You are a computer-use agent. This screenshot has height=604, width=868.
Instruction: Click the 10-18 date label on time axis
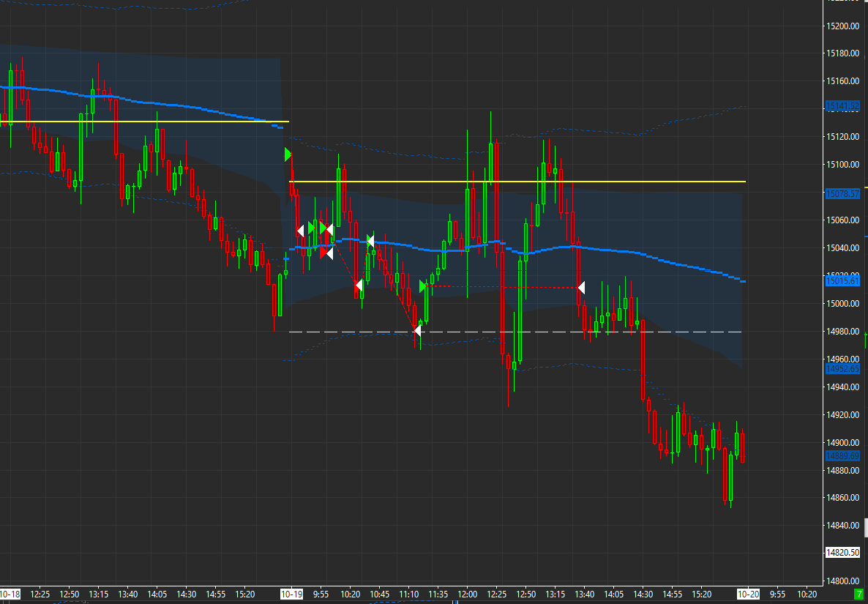click(10, 593)
